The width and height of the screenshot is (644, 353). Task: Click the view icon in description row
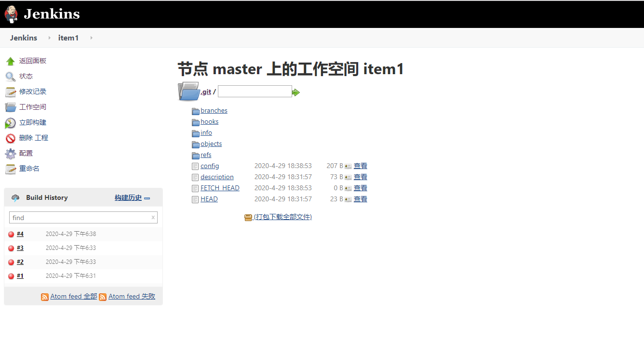tap(348, 177)
